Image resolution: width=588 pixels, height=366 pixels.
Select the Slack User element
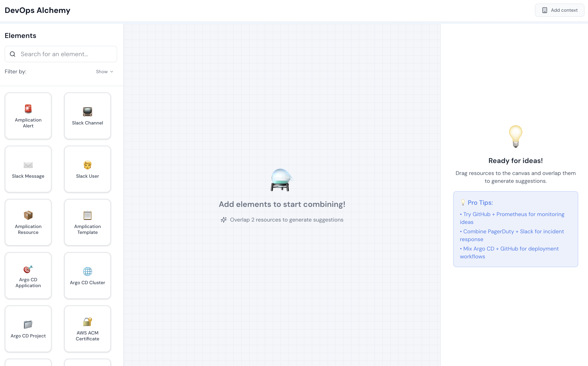click(x=87, y=169)
